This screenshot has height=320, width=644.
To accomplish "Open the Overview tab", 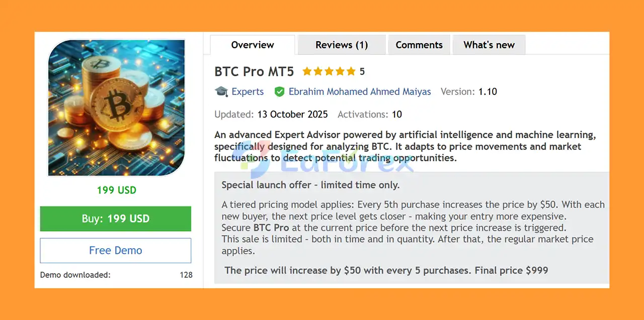I will (x=253, y=45).
